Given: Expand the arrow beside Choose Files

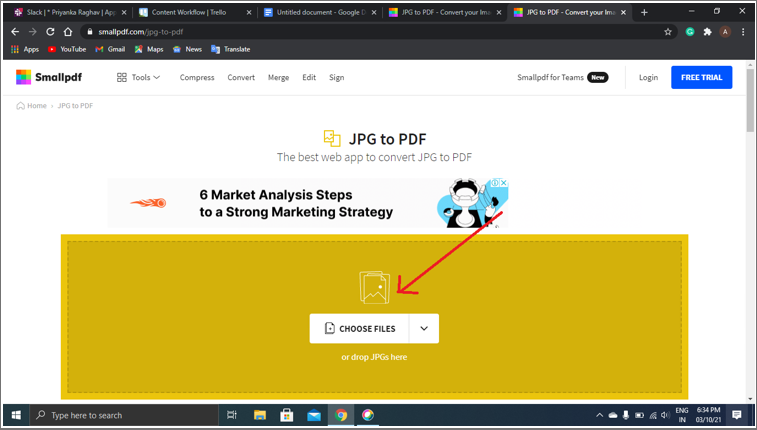Looking at the screenshot, I should click(x=424, y=329).
